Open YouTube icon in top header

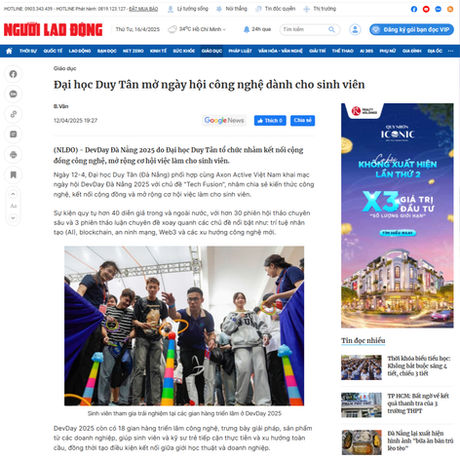(426, 9)
